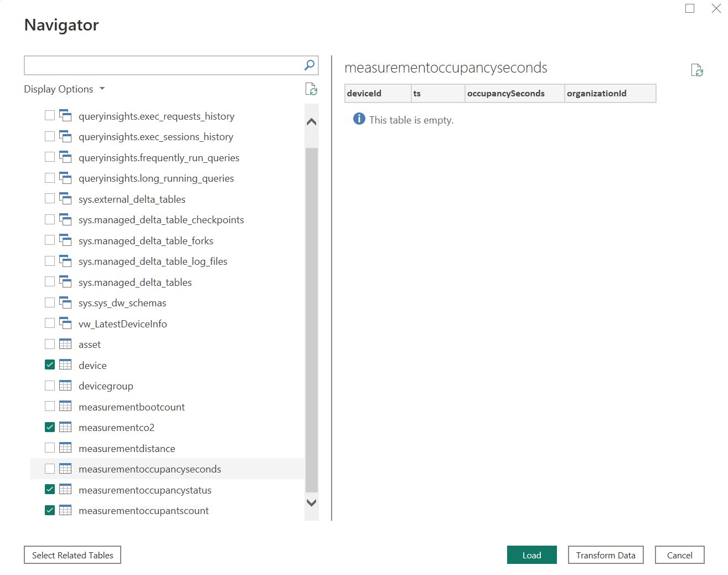
Task: Click the view icon for vw_LatestDeviceInfo
Action: [x=65, y=324]
